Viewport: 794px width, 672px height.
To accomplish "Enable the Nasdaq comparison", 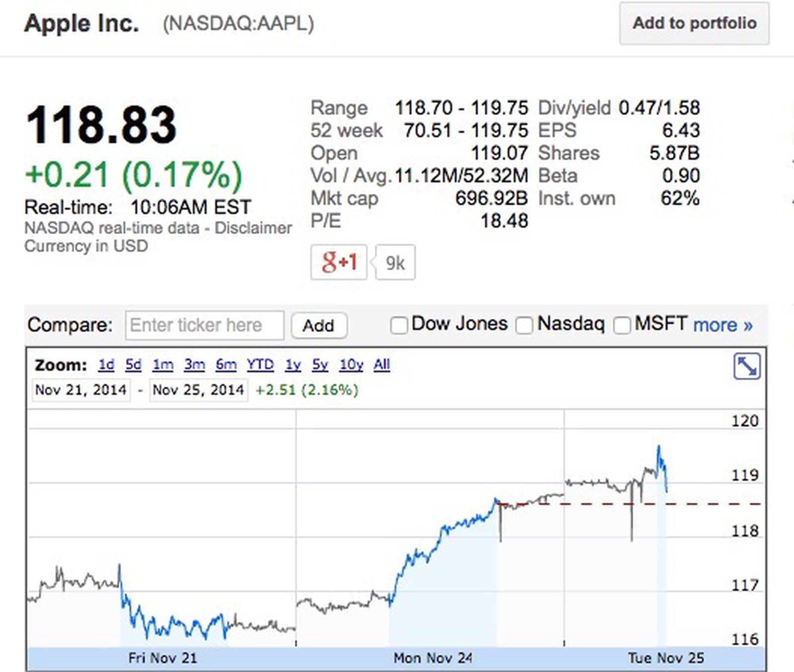I will (524, 325).
